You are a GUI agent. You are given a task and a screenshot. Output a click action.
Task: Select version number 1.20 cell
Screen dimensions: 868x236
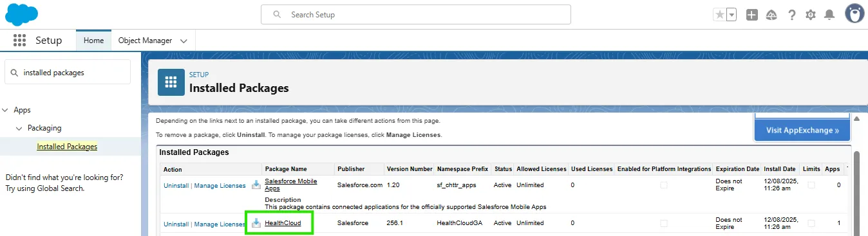(x=393, y=185)
